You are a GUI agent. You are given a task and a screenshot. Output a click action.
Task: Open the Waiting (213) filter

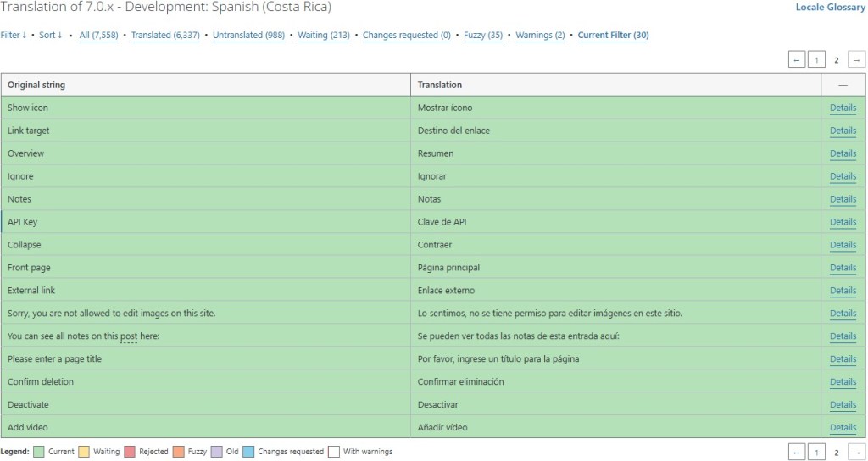click(x=323, y=36)
